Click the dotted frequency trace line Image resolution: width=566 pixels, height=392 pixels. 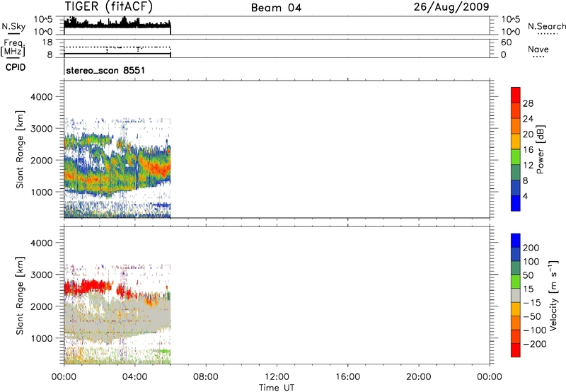[x=117, y=47]
